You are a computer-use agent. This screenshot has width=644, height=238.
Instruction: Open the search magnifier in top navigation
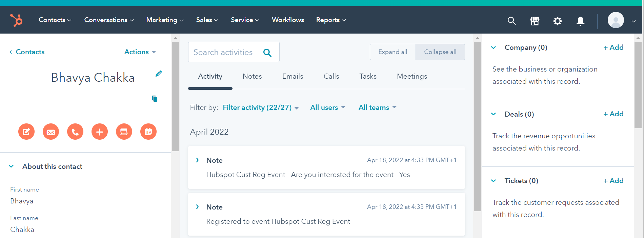(x=511, y=21)
